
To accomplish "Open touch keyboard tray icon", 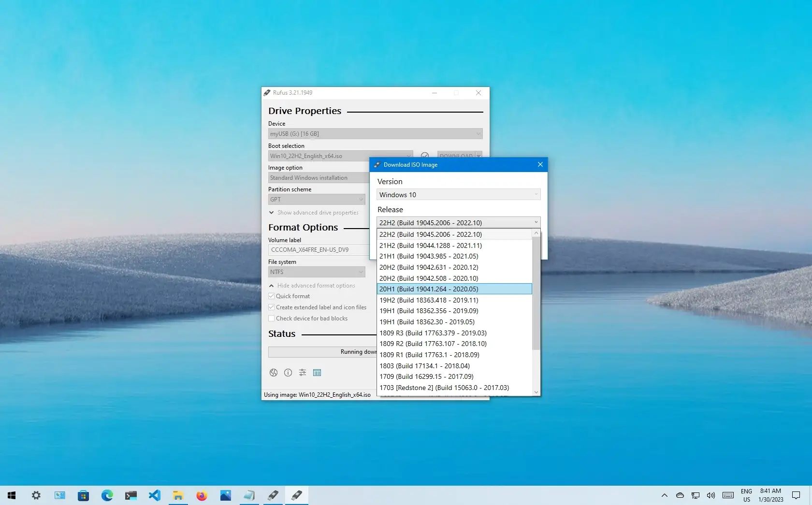I will tap(728, 495).
